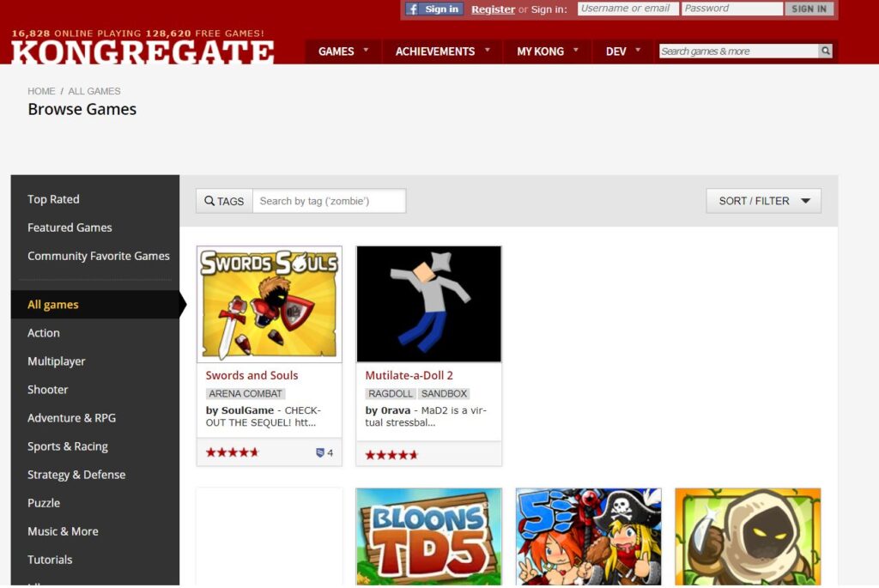
Task: Select Shooter category
Action: (x=48, y=390)
